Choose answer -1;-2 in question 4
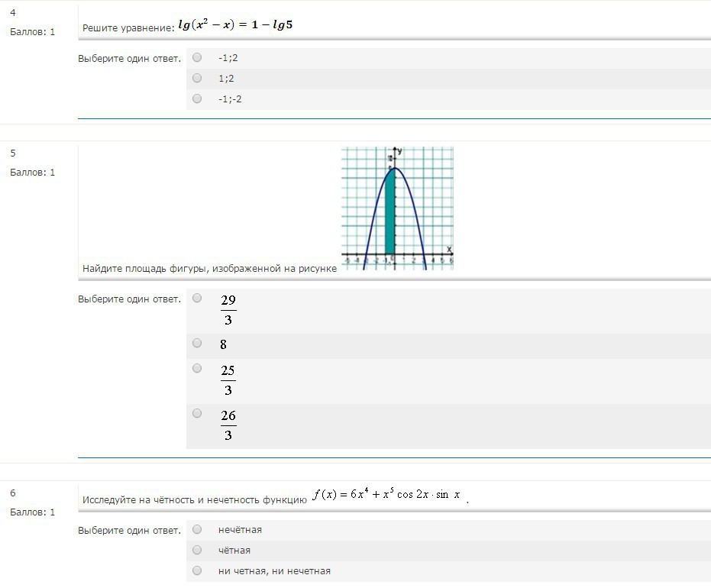Screen dimensions: 711x588 [x=198, y=99]
